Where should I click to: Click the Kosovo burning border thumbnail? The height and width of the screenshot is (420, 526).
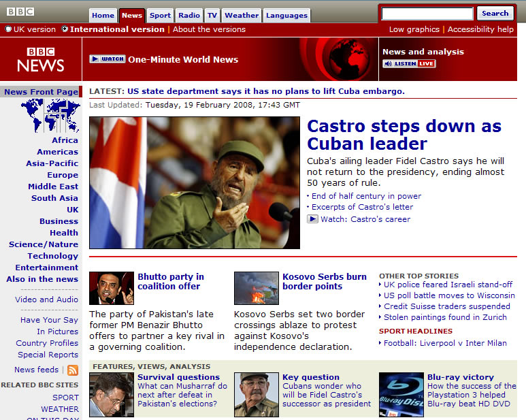pos(257,288)
